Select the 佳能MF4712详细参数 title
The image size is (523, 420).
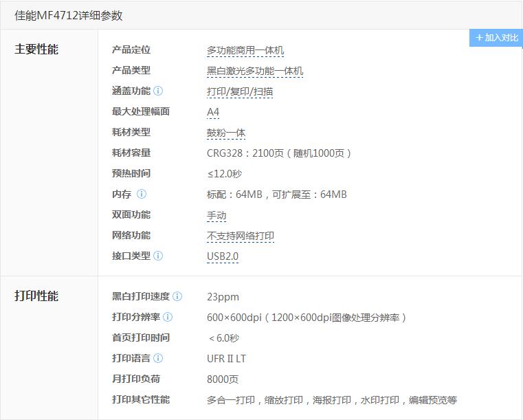click(x=68, y=16)
